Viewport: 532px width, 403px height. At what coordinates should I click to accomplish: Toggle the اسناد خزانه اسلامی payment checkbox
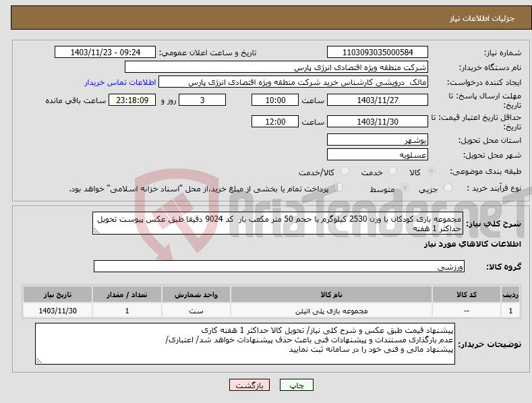[338, 187]
